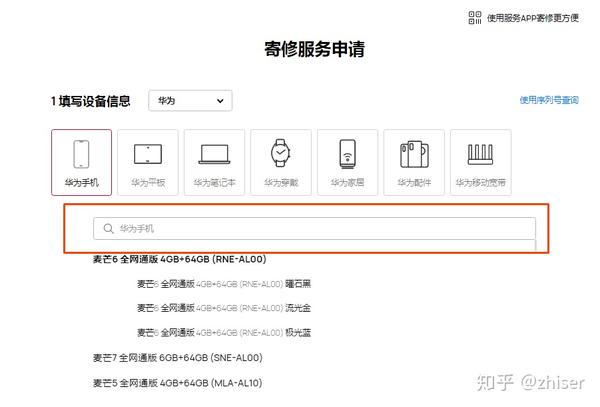
Task: Choose 麦芒6 全网通版 极光蓝 variant
Action: [x=224, y=333]
